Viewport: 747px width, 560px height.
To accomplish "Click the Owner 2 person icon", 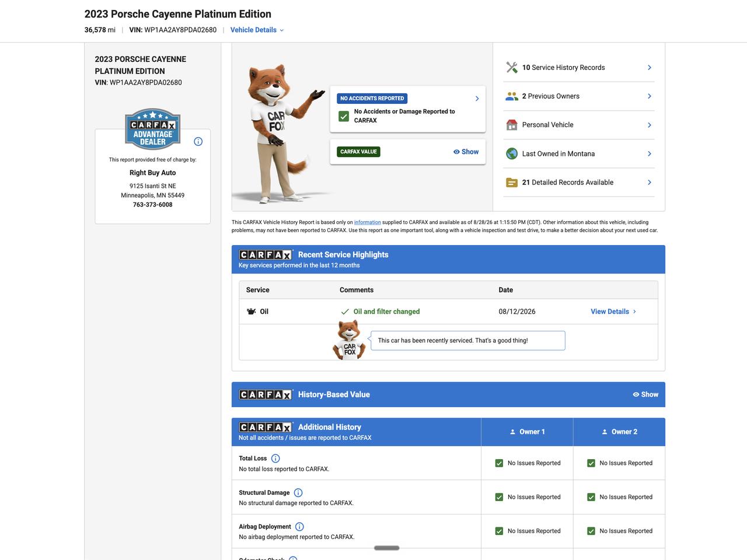I will (605, 432).
